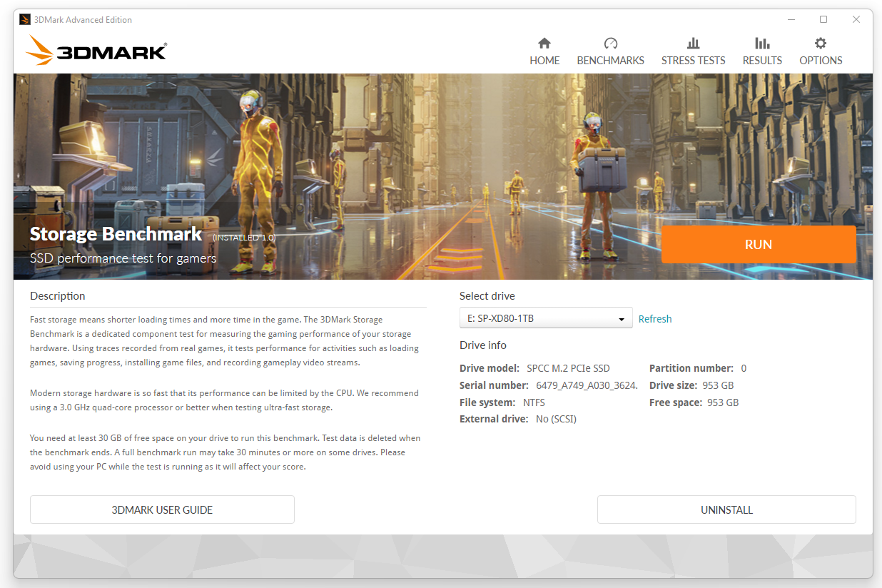Open the HOME tab label

544,61
